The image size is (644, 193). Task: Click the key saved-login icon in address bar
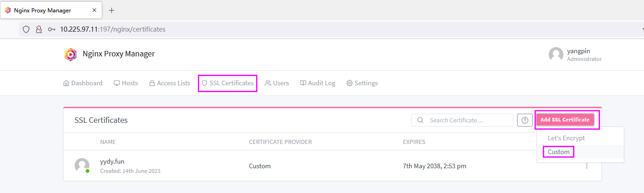point(52,29)
